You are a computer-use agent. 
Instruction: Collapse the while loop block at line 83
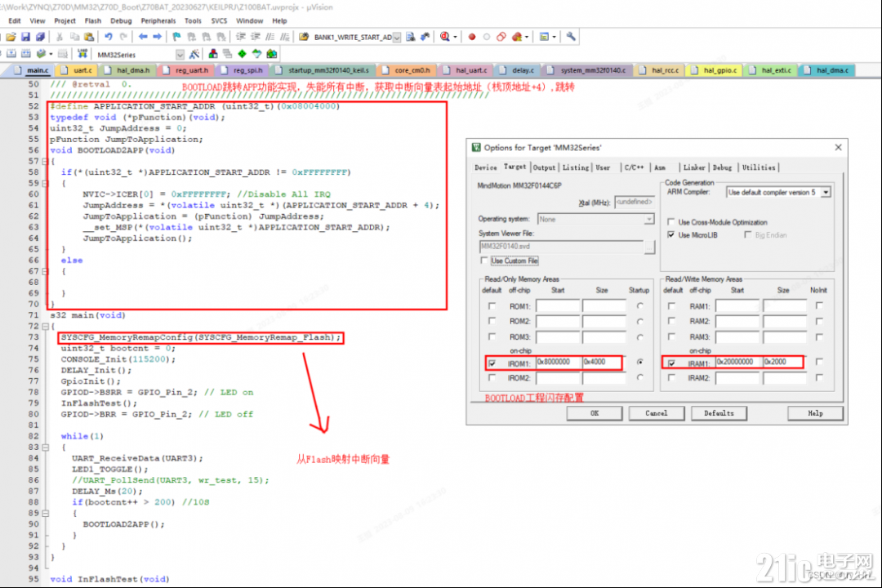tap(46, 448)
